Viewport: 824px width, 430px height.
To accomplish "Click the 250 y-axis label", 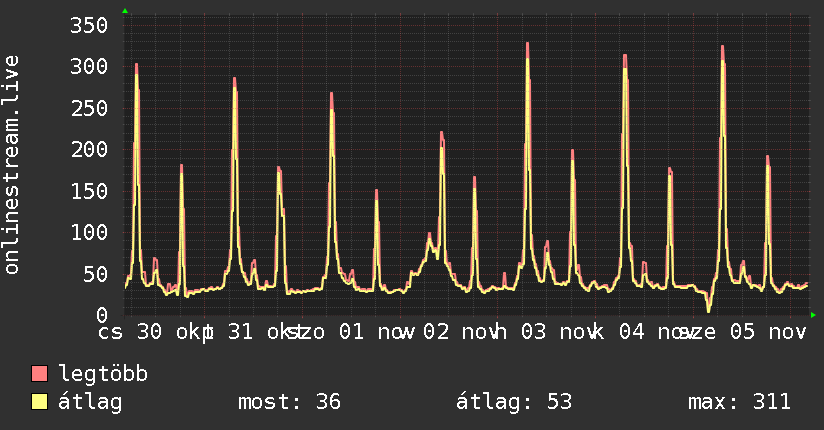I will [x=89, y=108].
